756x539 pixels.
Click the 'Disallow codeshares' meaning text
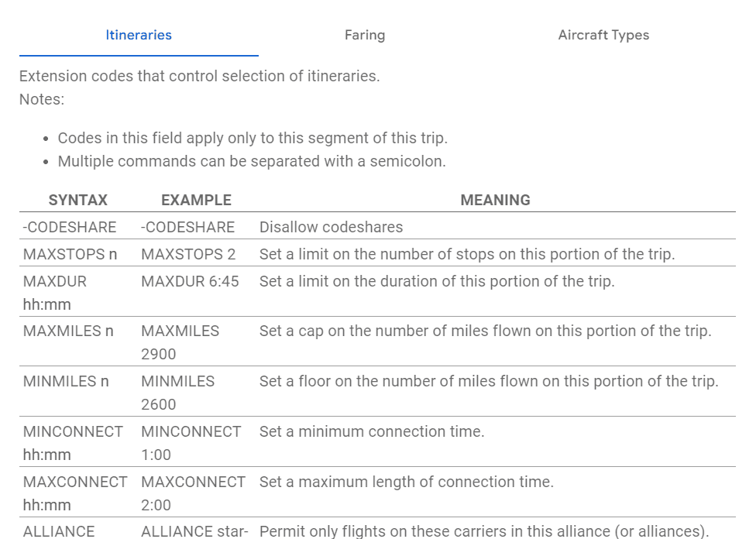(x=331, y=227)
